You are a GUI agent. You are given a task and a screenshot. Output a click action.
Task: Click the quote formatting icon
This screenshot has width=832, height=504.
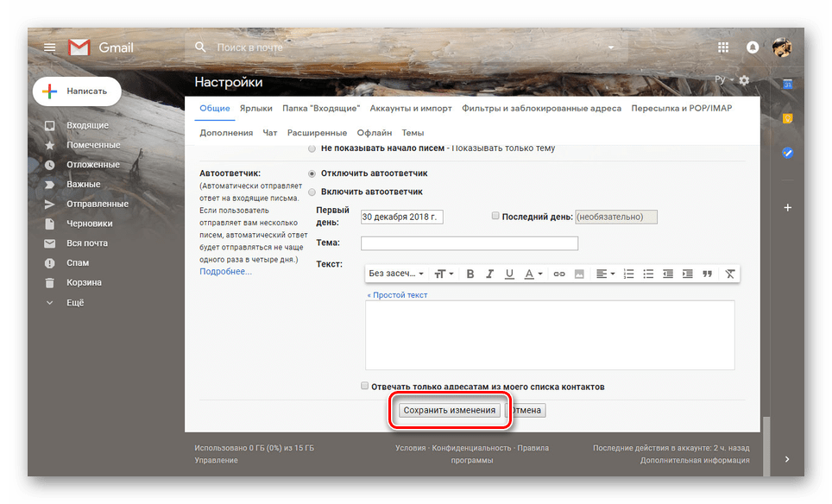[x=707, y=274]
